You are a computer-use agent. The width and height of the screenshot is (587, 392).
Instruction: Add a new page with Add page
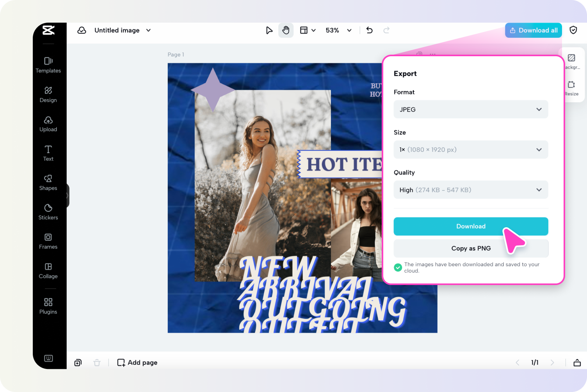coord(137,362)
